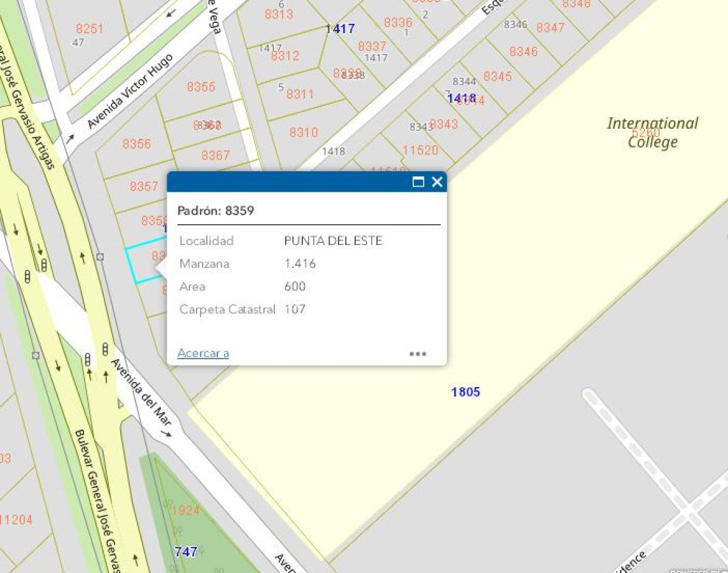This screenshot has height=573, width=728.
Task: Click parcel 8346 on the map
Action: pos(524,52)
